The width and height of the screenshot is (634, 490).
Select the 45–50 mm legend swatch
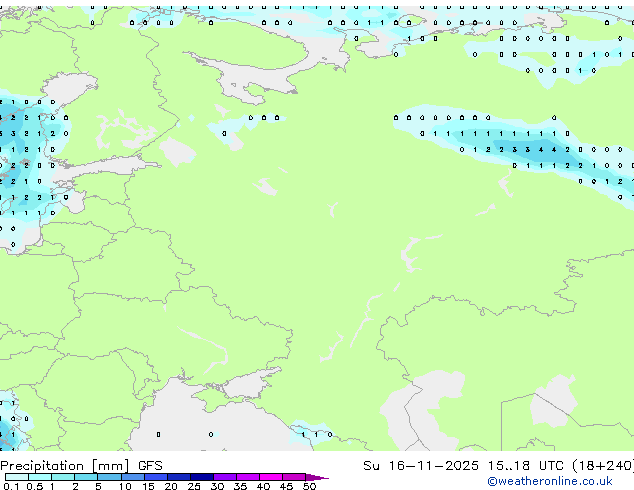(x=294, y=477)
